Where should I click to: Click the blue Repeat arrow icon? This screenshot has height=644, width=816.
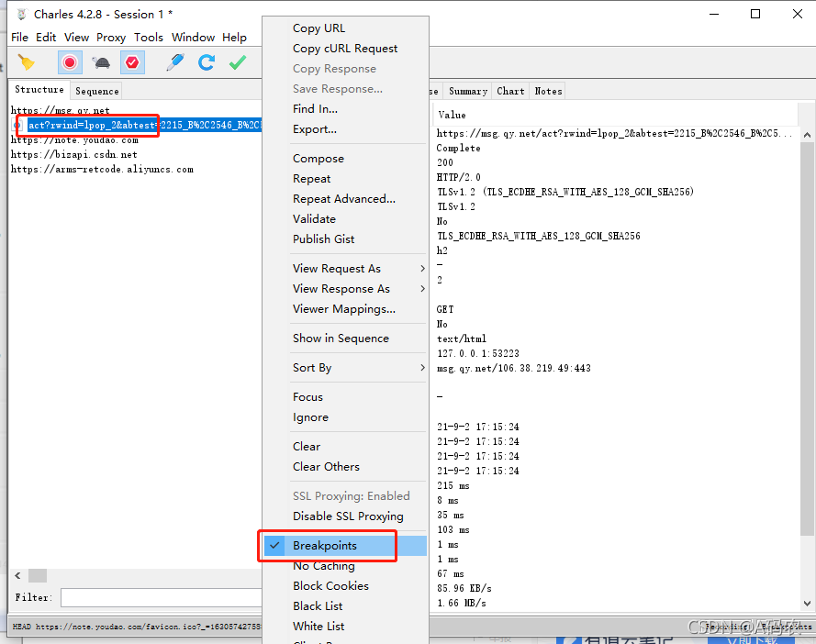pyautogui.click(x=207, y=63)
